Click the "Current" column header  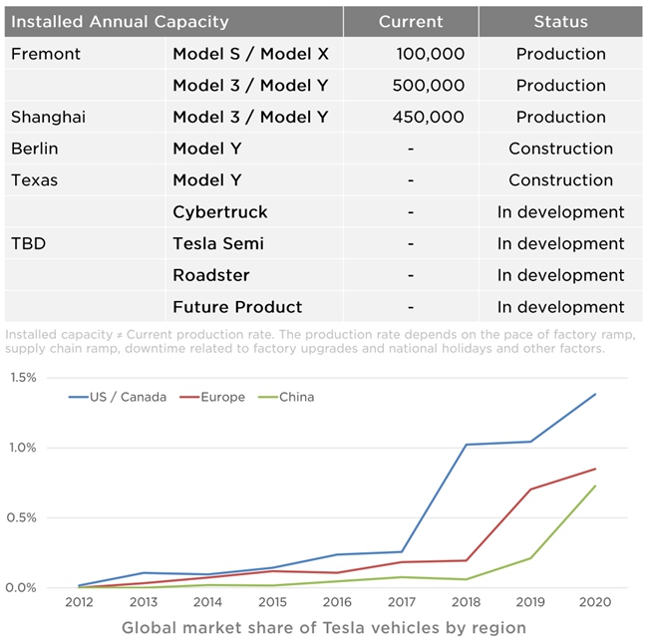pyautogui.click(x=411, y=21)
